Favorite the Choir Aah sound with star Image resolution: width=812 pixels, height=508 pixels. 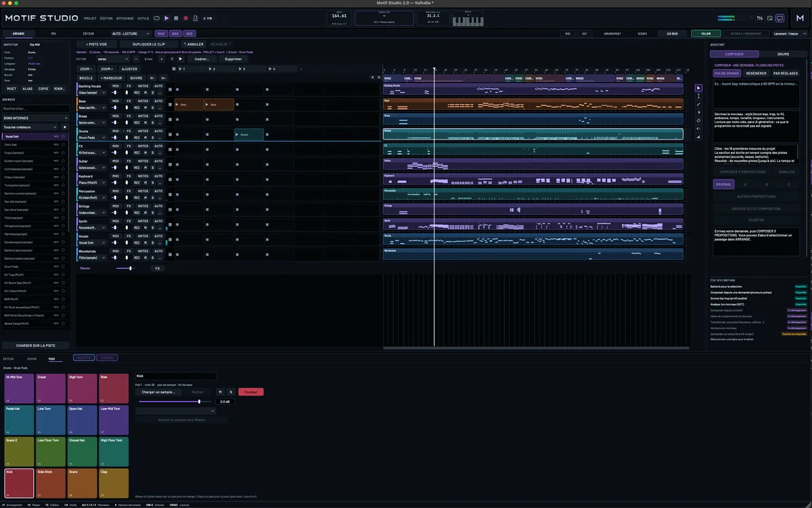point(64,145)
